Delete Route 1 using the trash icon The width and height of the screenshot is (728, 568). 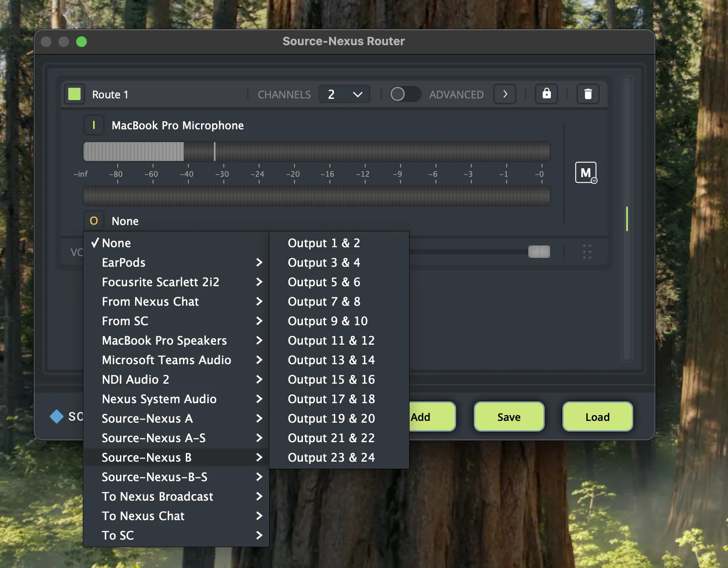click(x=588, y=94)
